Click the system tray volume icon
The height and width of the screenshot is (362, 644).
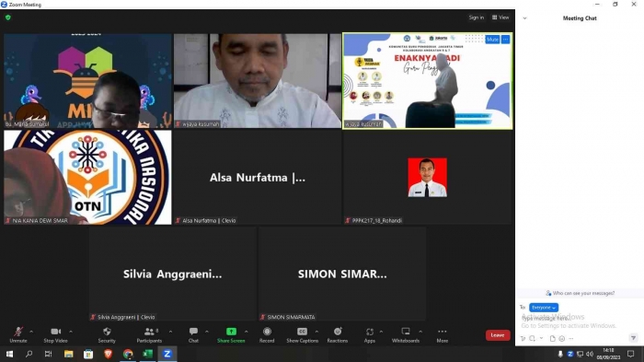[x=590, y=354]
